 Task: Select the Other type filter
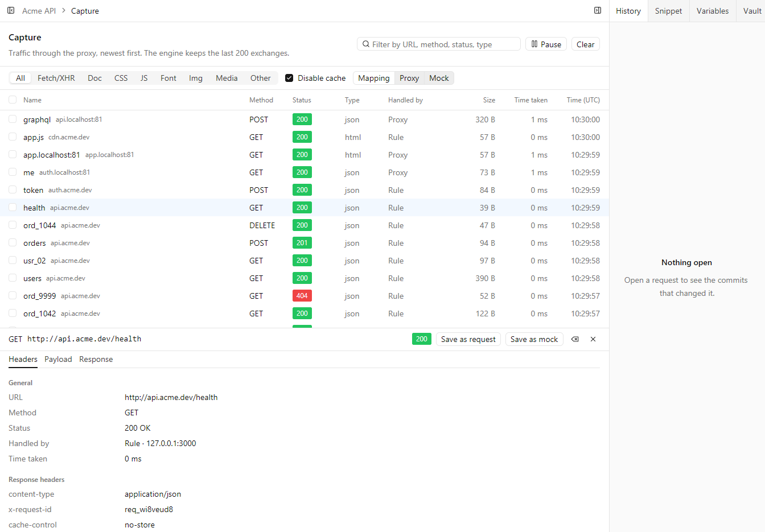[x=261, y=78]
